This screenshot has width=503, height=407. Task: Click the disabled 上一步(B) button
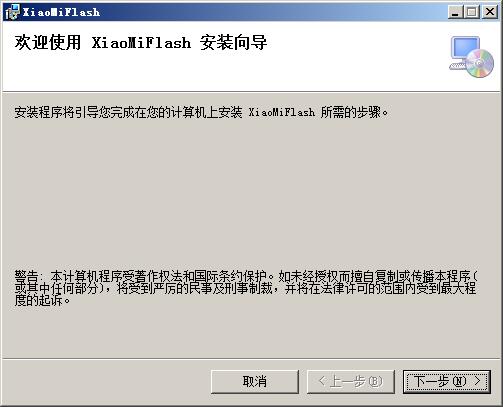[351, 381]
